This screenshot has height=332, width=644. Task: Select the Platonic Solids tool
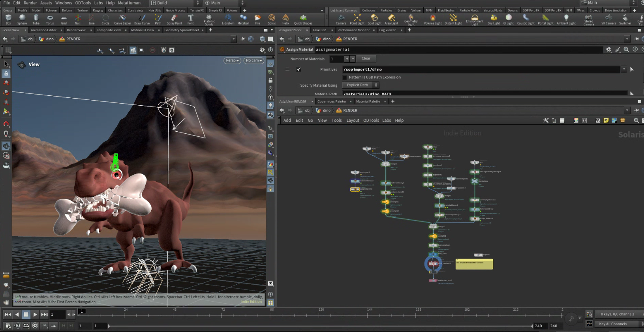209,20
